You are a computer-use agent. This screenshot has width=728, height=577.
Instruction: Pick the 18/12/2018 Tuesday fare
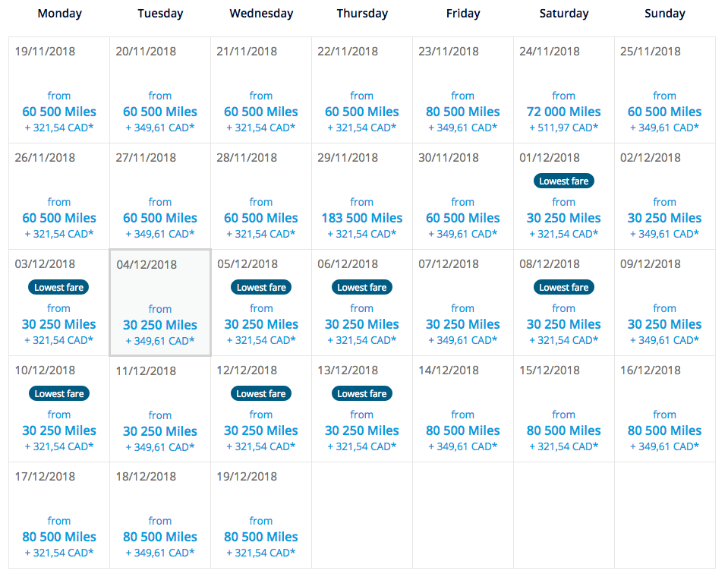(160, 516)
